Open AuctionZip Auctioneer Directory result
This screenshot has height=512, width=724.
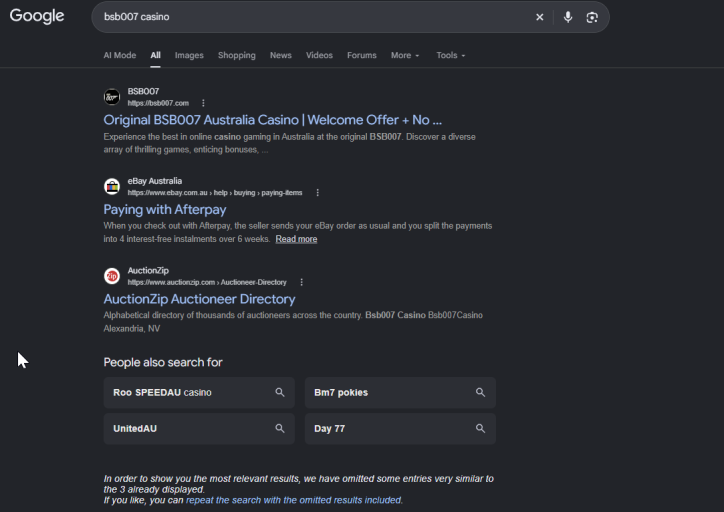click(199, 299)
